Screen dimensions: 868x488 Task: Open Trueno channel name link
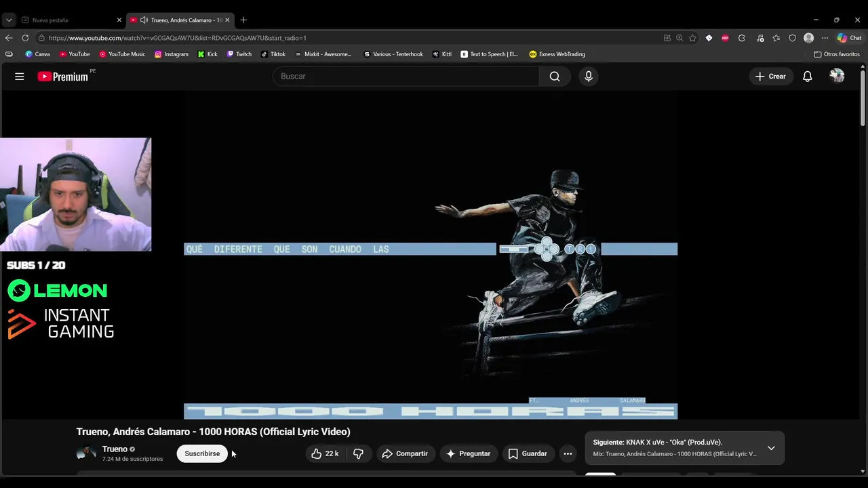pos(115,449)
